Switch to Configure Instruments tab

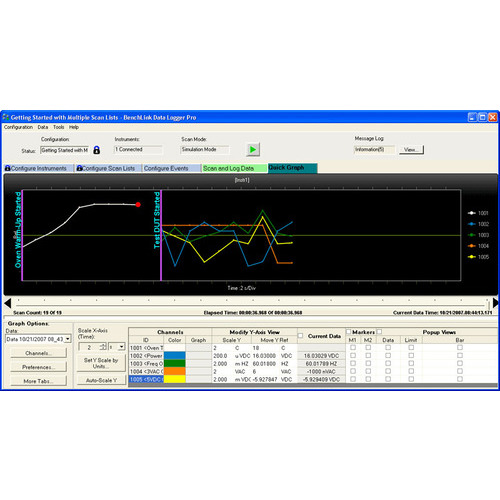click(x=38, y=168)
